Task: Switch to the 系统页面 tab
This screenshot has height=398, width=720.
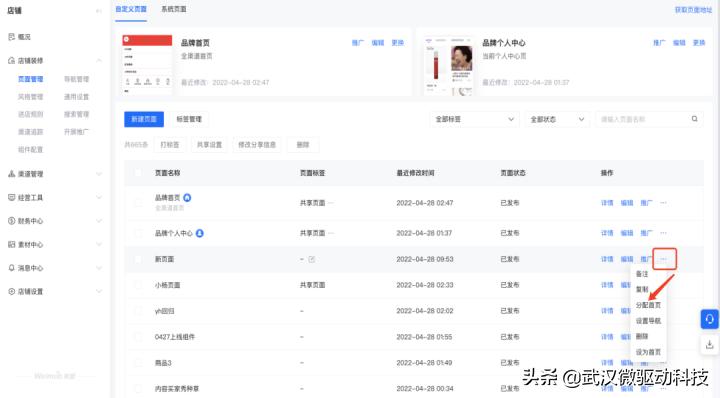Action: (174, 9)
